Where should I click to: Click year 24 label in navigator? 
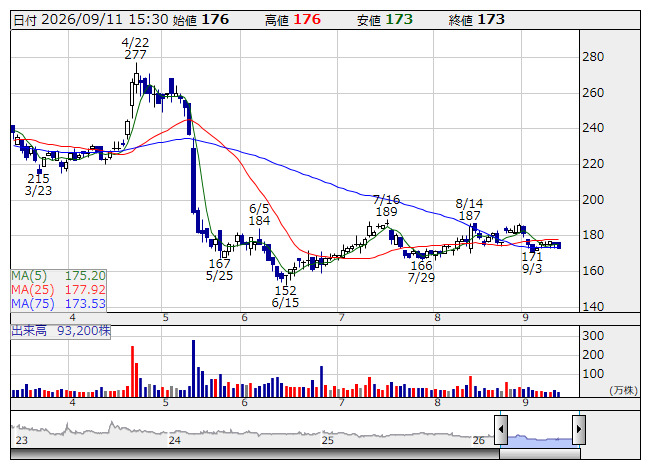point(174,440)
